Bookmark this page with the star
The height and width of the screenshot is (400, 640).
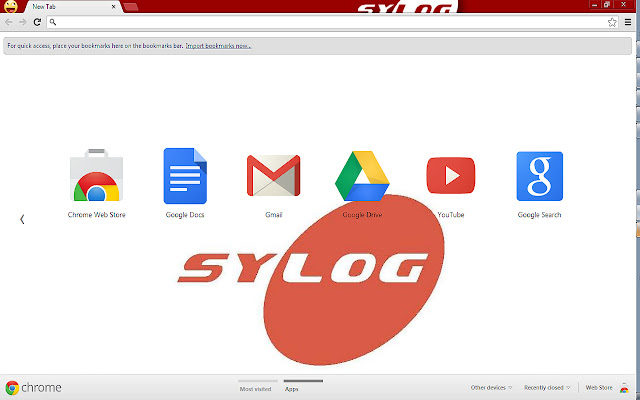click(x=612, y=22)
